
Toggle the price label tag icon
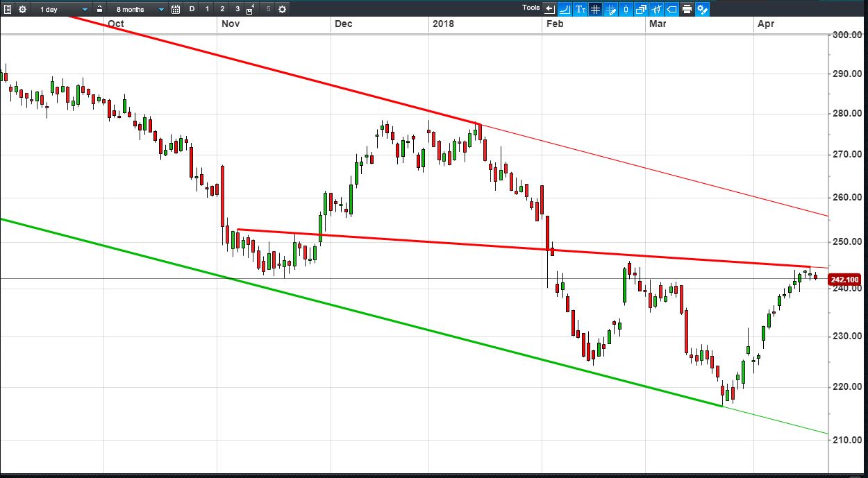pos(671,9)
